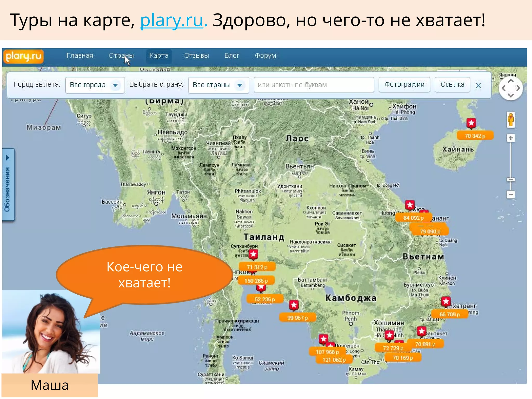Open the 70 169 р price tag
Screen dimensions: 532x399
(x=403, y=358)
